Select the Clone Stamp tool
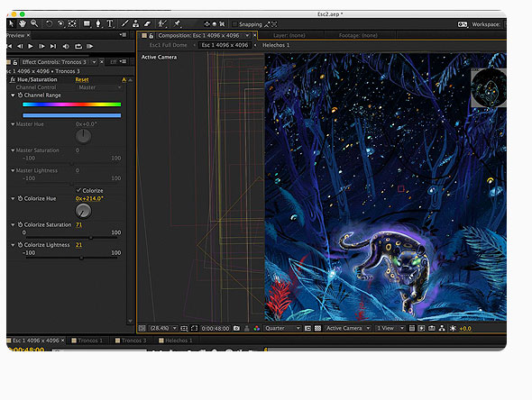Viewport: 532px width, 400px height. (136, 23)
